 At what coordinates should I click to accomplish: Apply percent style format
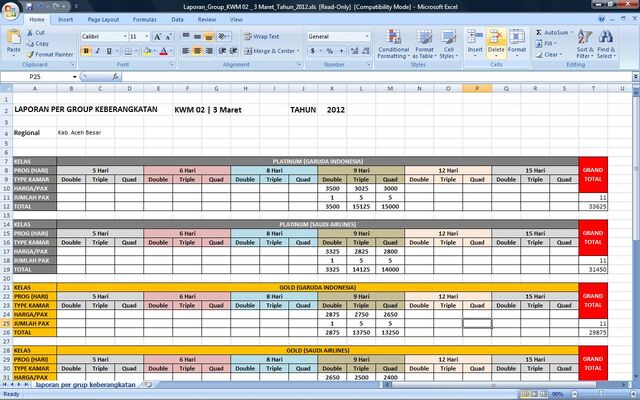click(330, 51)
